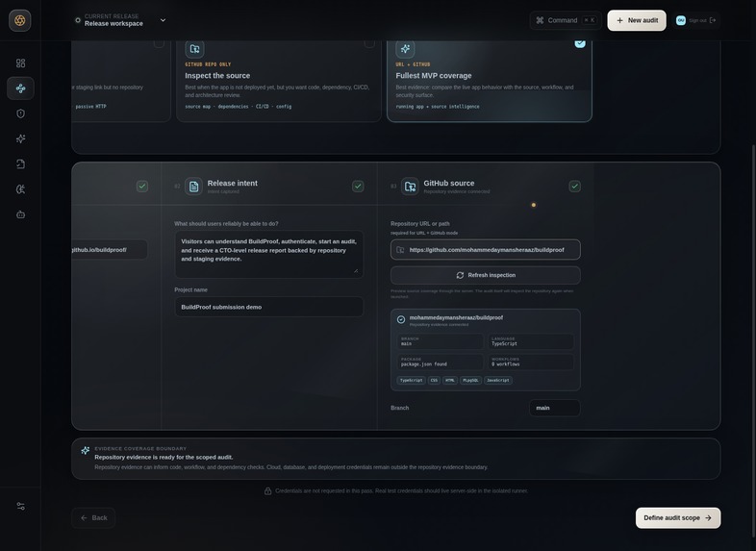Click the textarea resize handle corner
This screenshot has height=551, width=756.
click(356, 270)
